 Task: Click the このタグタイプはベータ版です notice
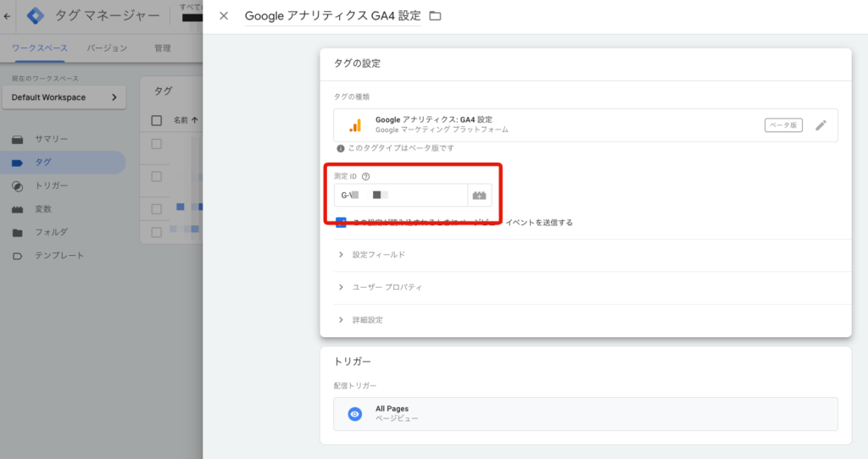[x=401, y=148]
